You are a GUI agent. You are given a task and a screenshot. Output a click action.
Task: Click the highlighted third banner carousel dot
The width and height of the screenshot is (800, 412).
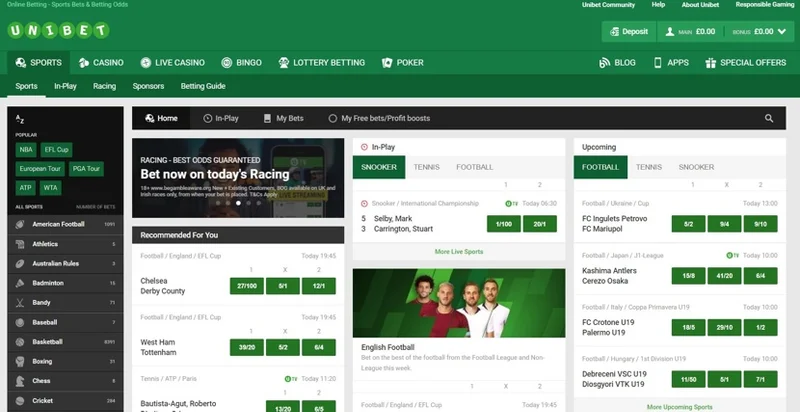(x=238, y=203)
